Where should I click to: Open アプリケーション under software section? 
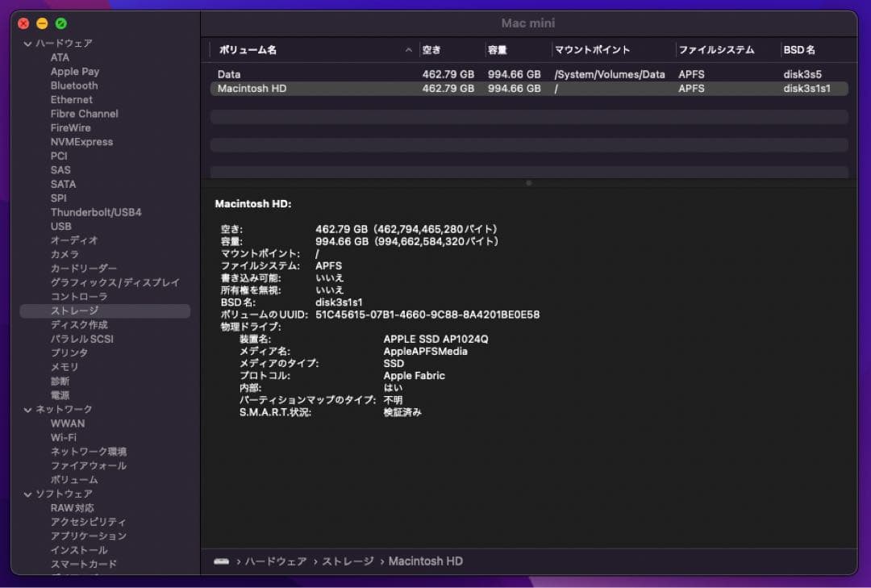point(88,536)
